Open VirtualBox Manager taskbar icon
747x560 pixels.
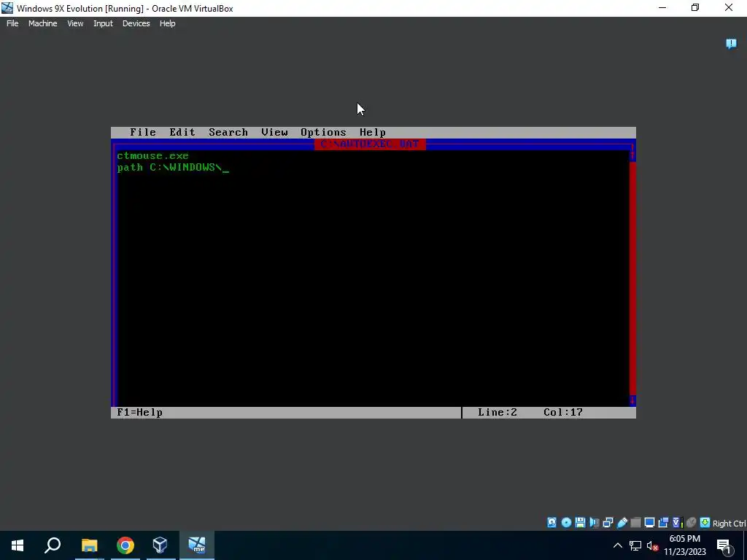[x=160, y=545]
